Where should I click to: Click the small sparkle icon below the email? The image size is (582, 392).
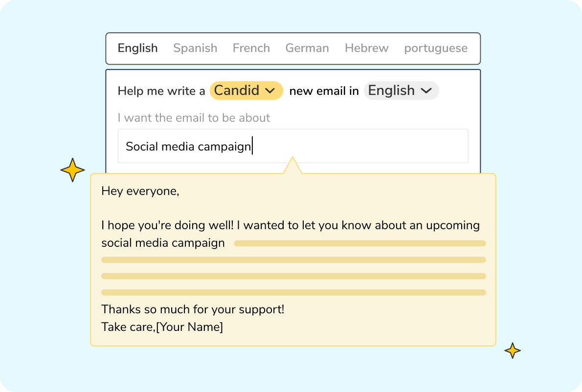pyautogui.click(x=512, y=350)
